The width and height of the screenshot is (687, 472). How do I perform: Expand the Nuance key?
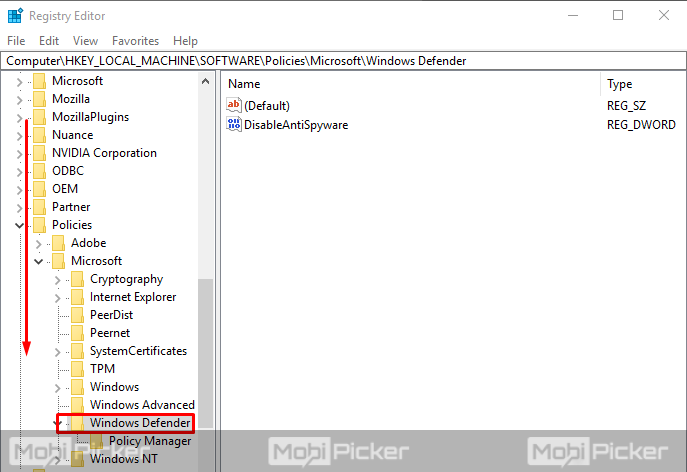19,136
